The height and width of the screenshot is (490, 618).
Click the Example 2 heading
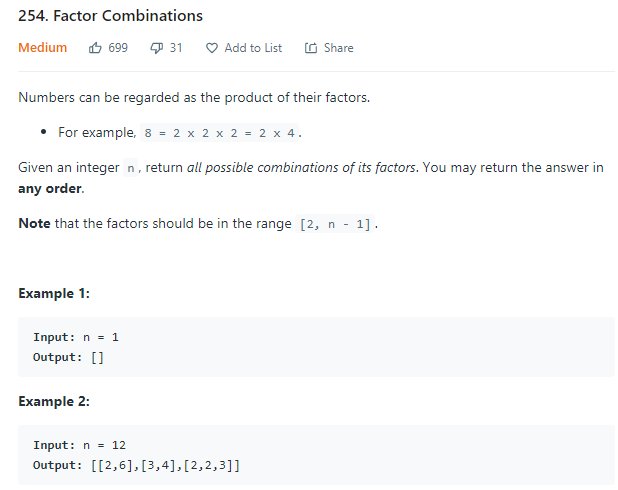[x=54, y=401]
